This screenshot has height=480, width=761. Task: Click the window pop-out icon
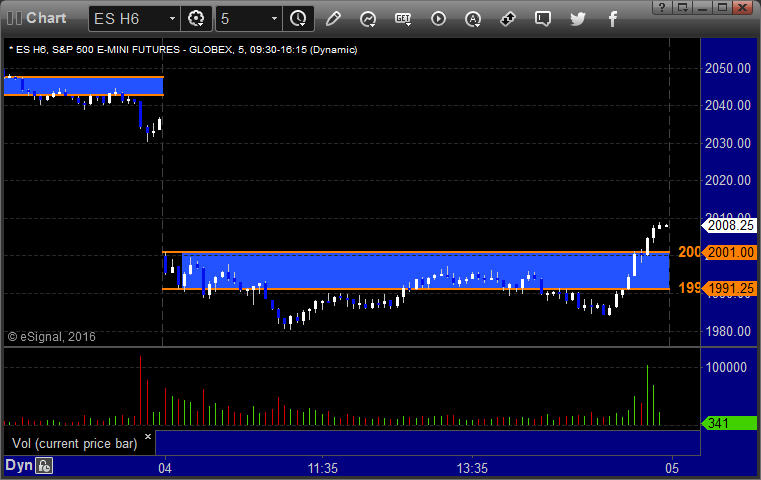(x=682, y=7)
